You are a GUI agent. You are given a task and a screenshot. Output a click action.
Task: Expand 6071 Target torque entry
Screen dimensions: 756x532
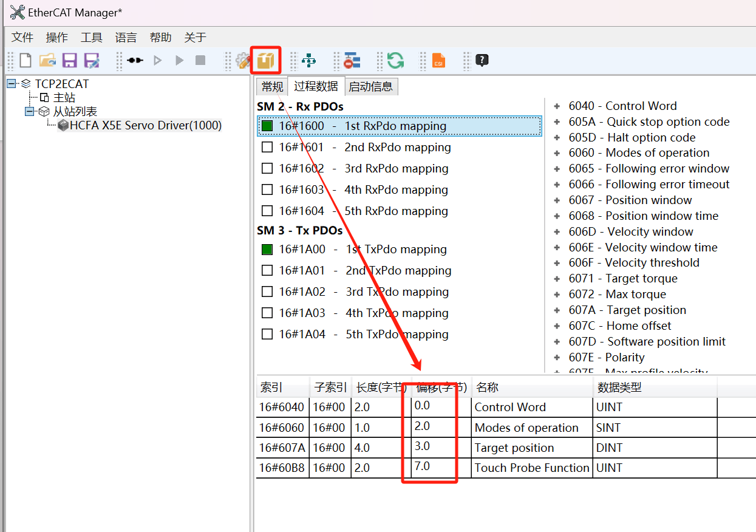click(557, 279)
